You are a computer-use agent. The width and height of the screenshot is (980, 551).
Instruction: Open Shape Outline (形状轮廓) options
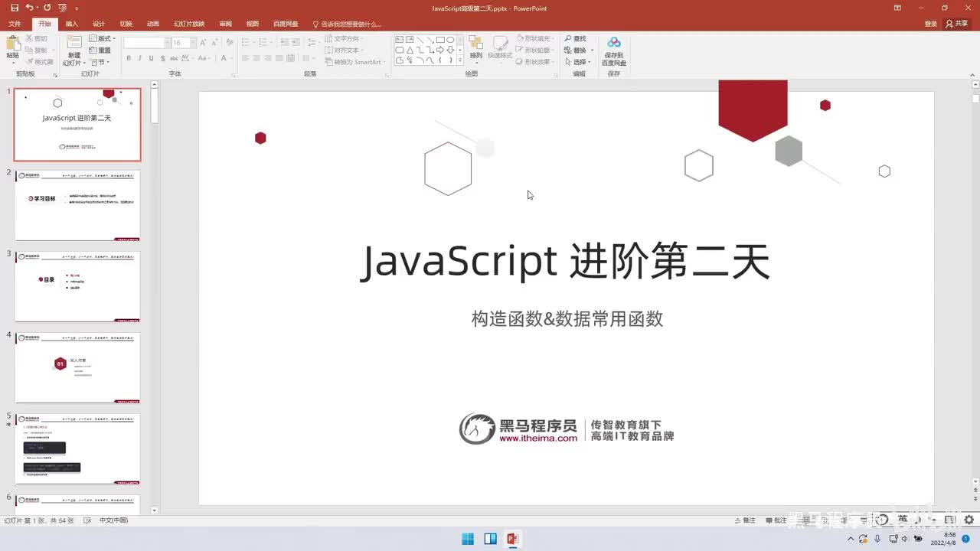pos(535,51)
